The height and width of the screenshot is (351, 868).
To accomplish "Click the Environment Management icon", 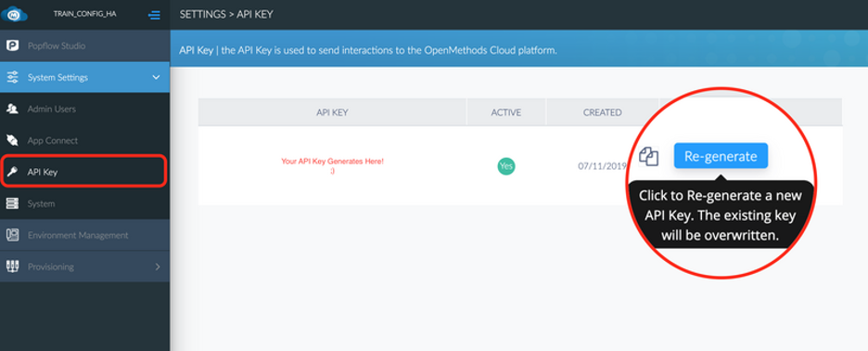I will pos(12,235).
